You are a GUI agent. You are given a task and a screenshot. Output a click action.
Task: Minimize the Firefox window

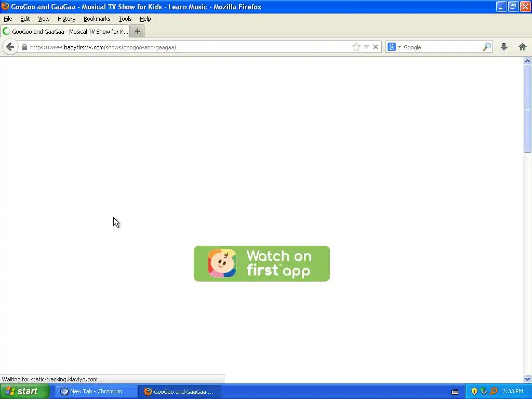tap(501, 6)
